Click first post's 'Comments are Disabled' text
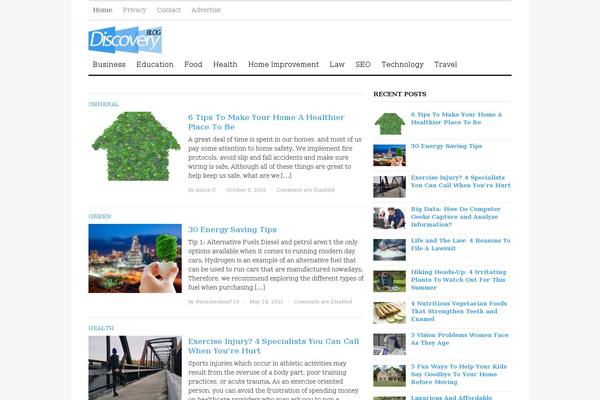 (x=306, y=190)
